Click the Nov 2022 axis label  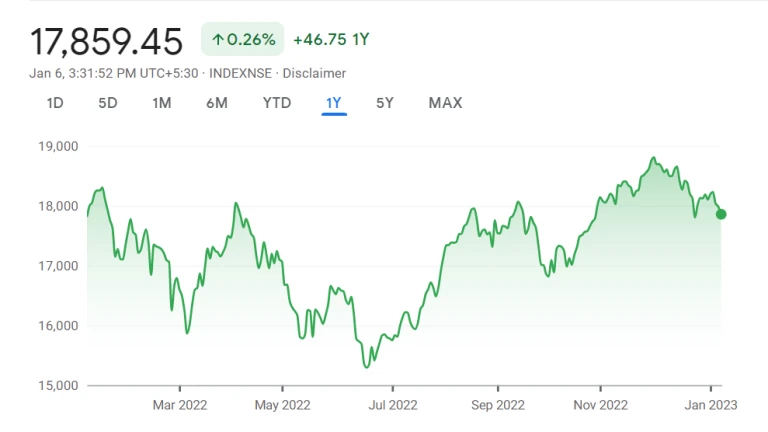(x=600, y=405)
